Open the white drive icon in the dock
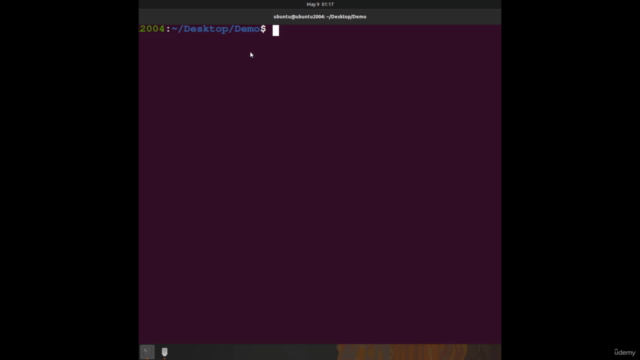Image resolution: width=640 pixels, height=360 pixels. click(164, 352)
